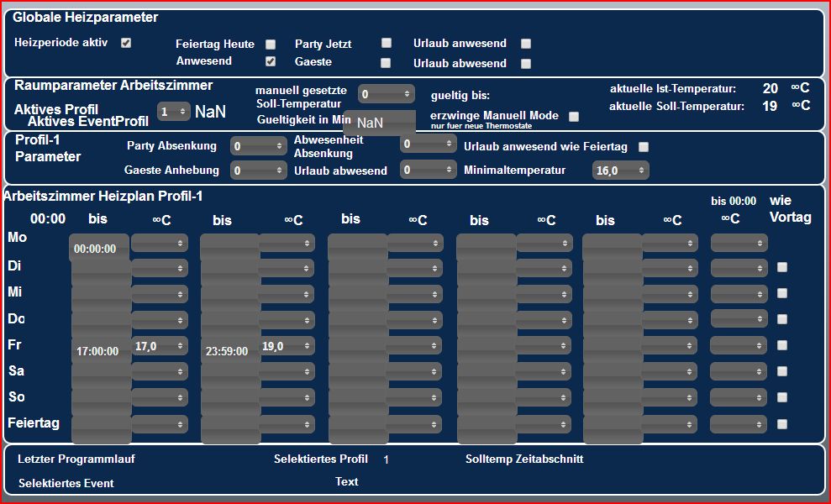Check the Urlaub abwesend checkbox

(526, 64)
